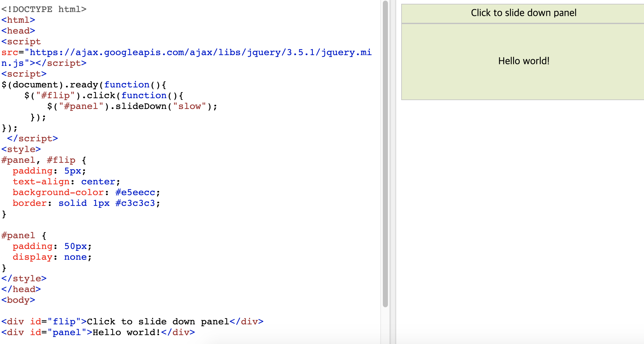Click the #e5eecc background-color value
This screenshot has height=344, width=644.
135,193
